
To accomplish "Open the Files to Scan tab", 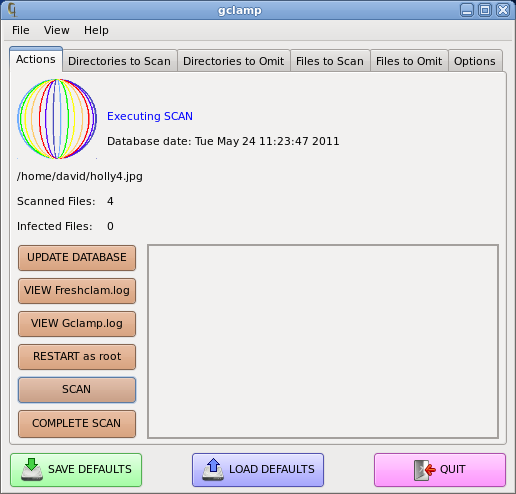I will point(330,61).
